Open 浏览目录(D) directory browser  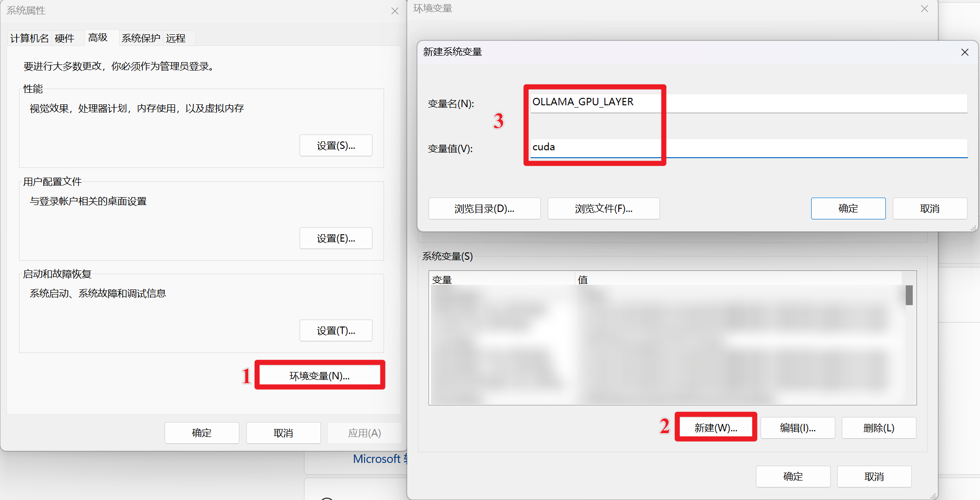click(484, 209)
